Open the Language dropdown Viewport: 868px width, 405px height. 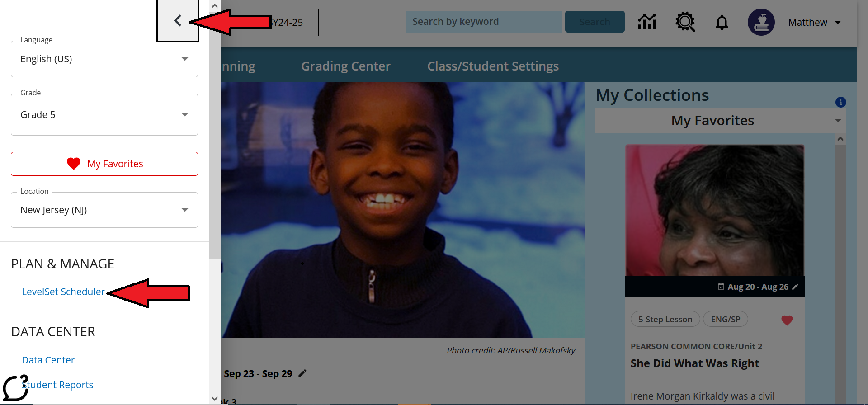[104, 59]
